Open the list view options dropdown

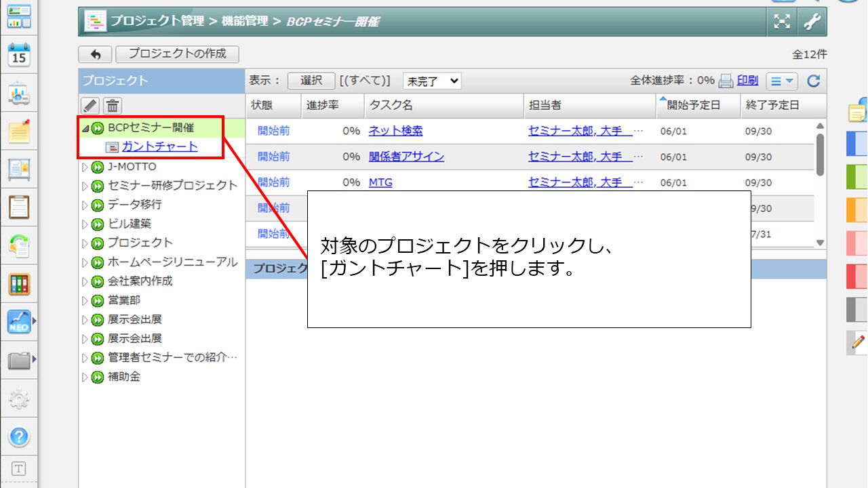pyautogui.click(x=782, y=81)
